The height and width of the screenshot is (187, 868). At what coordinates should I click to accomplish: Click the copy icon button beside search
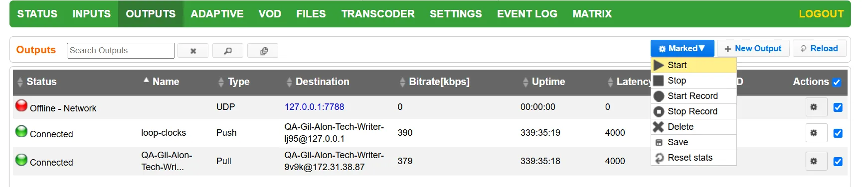[x=263, y=51]
